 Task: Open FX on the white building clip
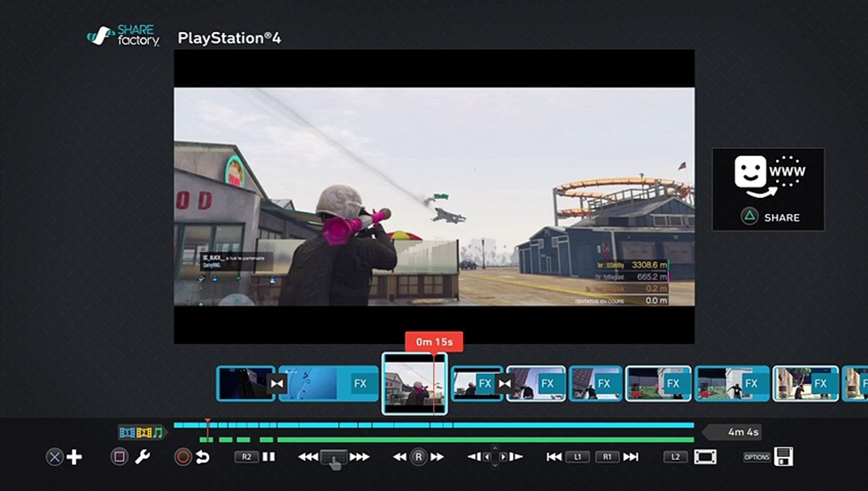751,384
